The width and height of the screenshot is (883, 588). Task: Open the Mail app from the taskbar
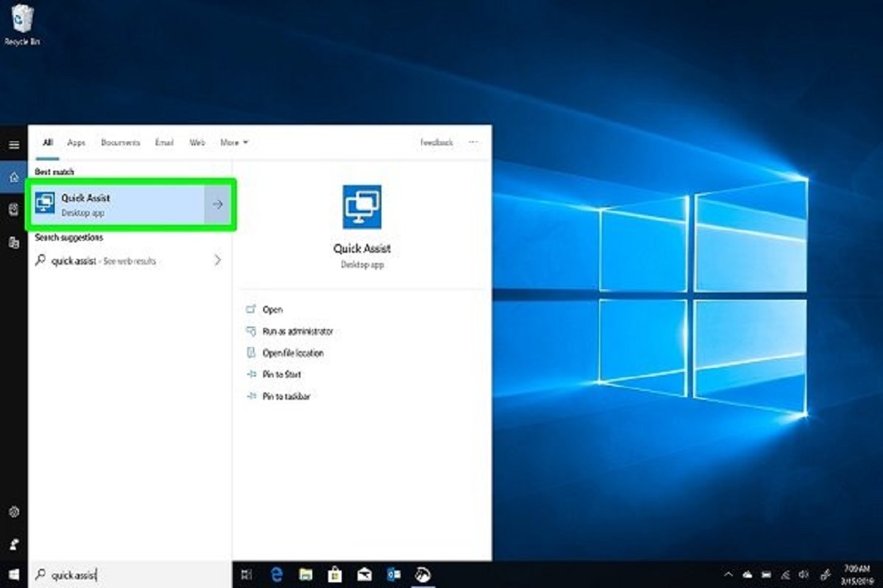click(x=364, y=574)
